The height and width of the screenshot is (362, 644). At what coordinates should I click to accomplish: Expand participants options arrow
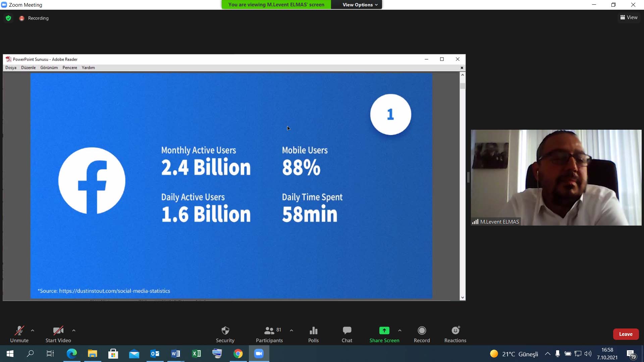(291, 330)
